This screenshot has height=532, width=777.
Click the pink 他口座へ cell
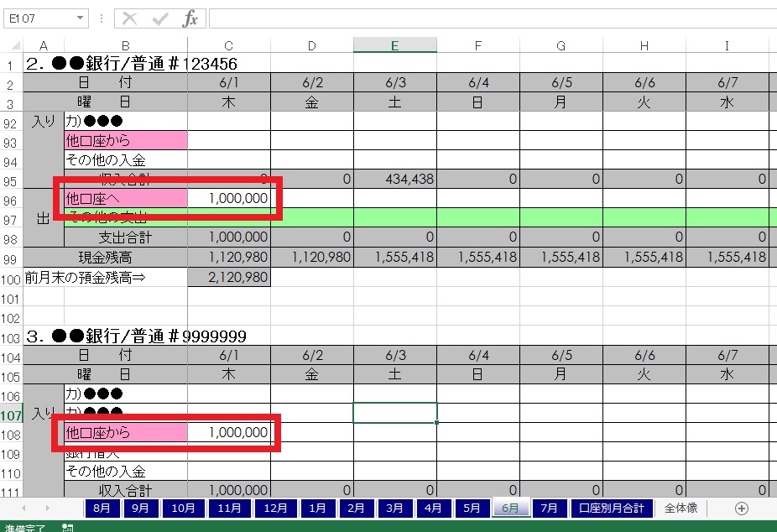pyautogui.click(x=126, y=198)
